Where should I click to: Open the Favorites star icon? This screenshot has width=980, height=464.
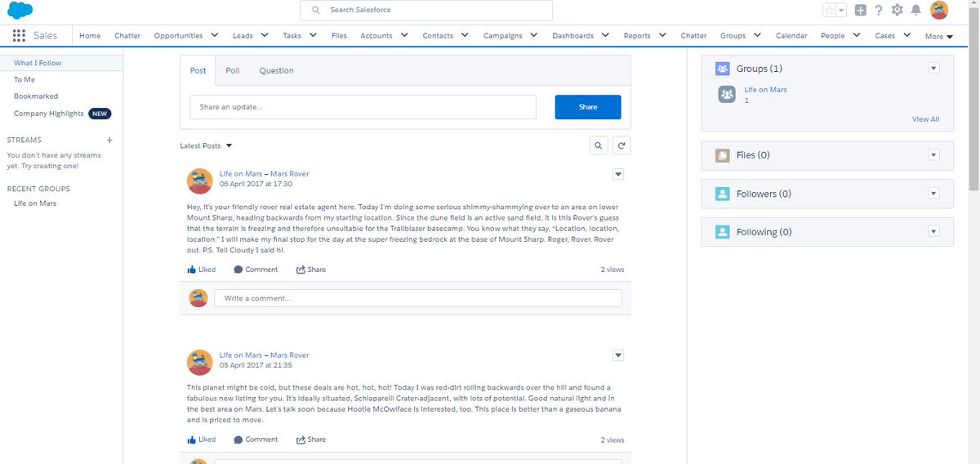click(x=829, y=10)
